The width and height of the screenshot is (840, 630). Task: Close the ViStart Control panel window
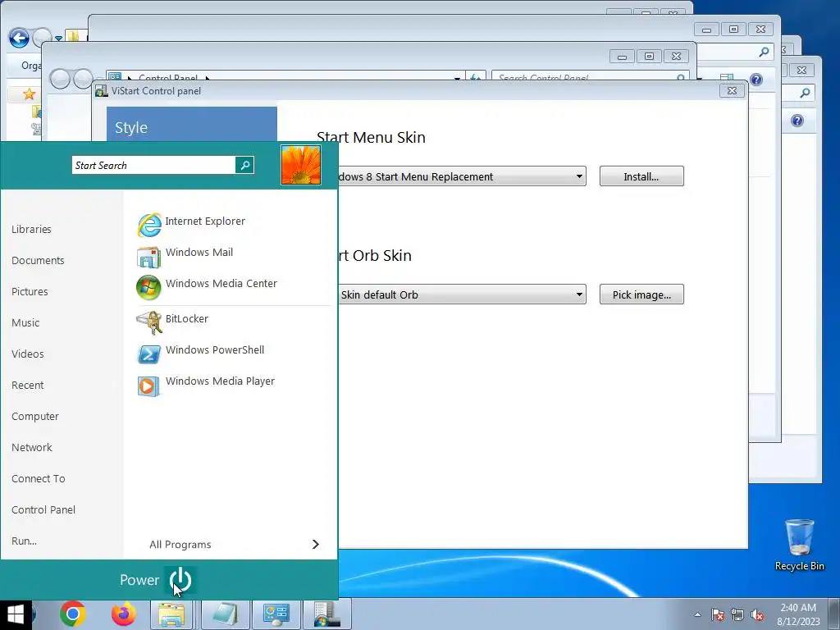coord(732,91)
